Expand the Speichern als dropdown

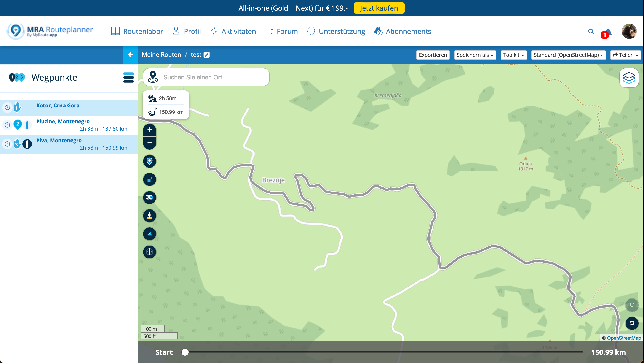click(475, 55)
